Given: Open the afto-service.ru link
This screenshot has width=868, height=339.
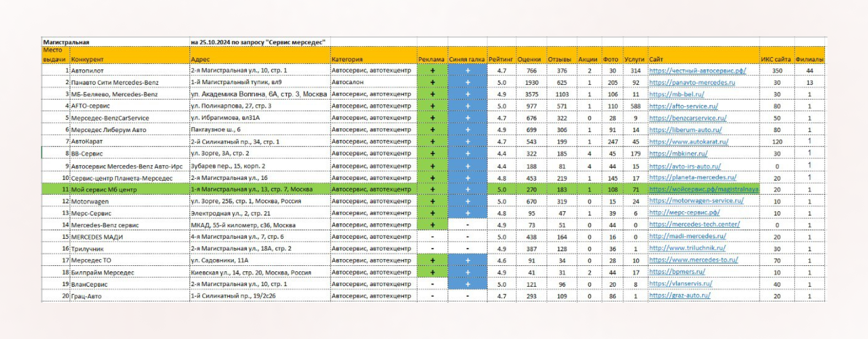Looking at the screenshot, I should point(683,106).
